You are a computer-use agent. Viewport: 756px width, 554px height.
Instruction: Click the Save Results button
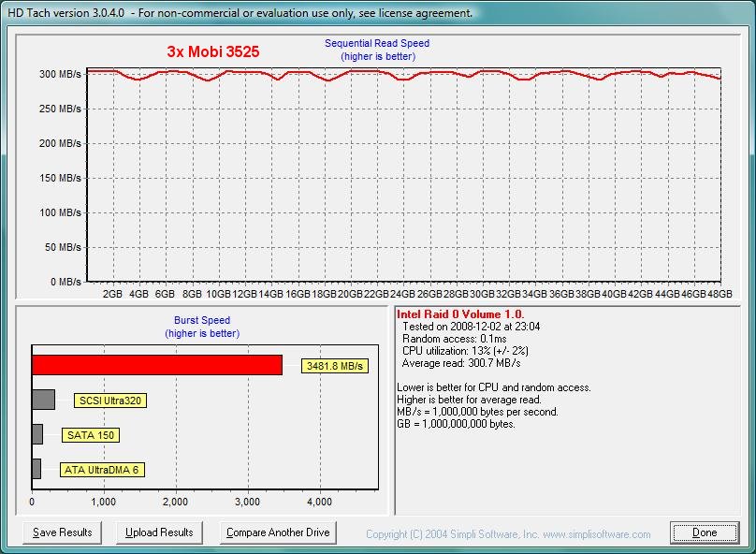(62, 532)
